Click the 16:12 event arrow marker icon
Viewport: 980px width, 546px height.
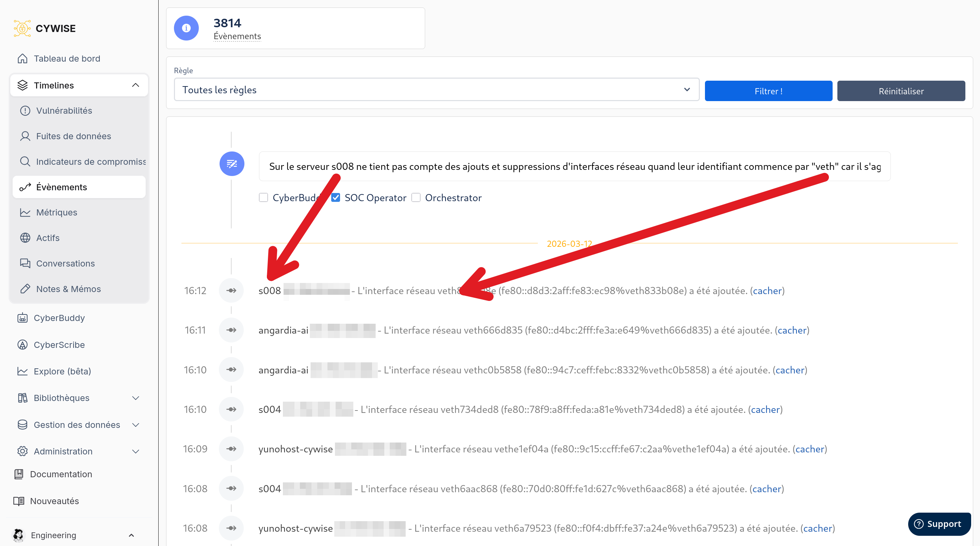click(231, 291)
